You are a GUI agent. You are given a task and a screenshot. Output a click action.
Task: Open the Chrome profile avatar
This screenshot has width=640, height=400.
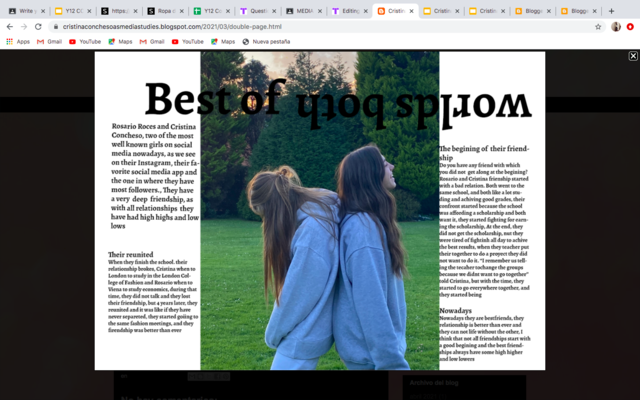[x=616, y=27]
